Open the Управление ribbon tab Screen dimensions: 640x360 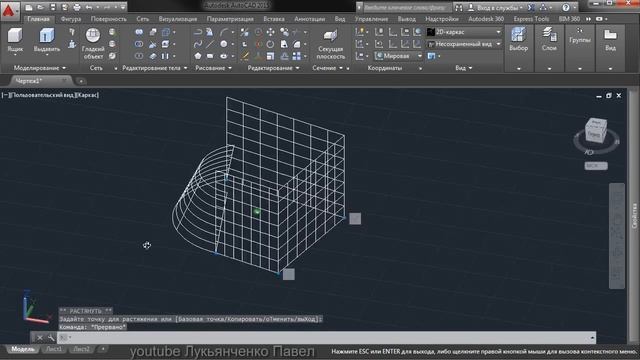[x=371, y=19]
